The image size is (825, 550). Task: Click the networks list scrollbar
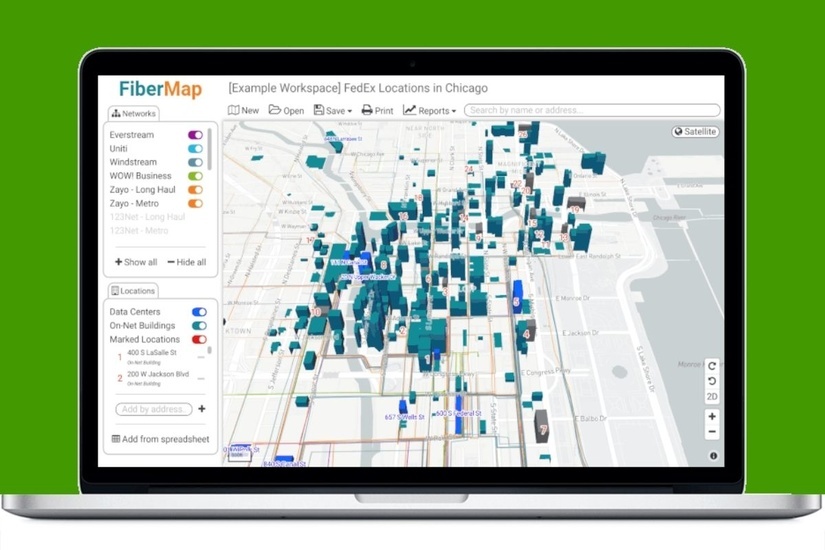point(209,149)
